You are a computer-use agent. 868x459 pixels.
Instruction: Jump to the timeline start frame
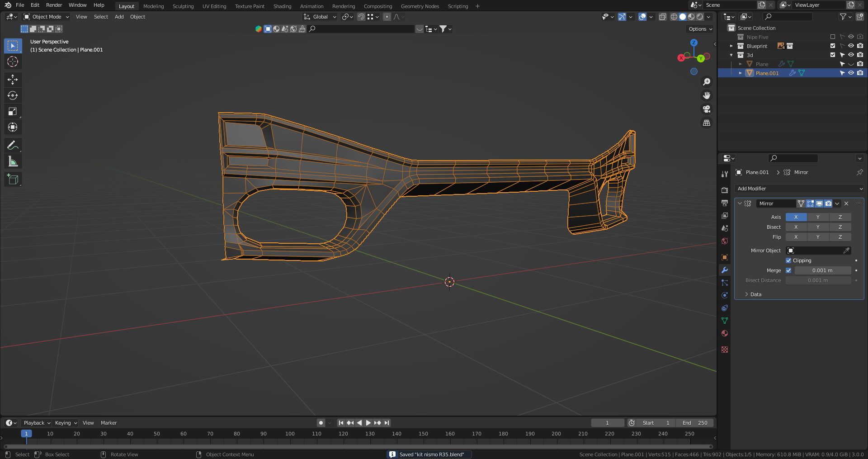click(x=341, y=423)
